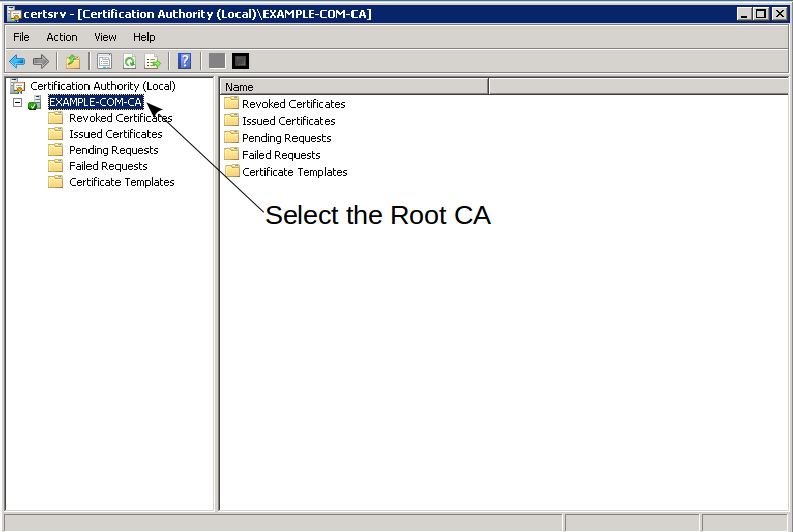Click Failed Requests in the right list
793x532 pixels.
pyautogui.click(x=281, y=155)
